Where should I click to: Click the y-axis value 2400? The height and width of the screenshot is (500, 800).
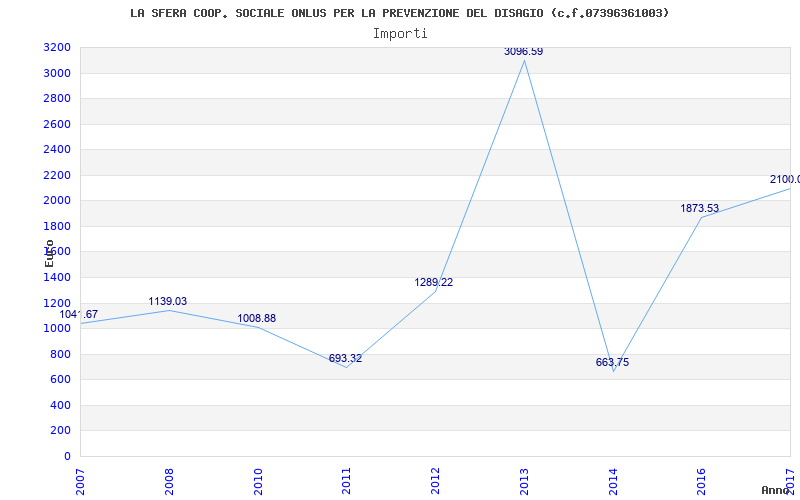(57, 150)
